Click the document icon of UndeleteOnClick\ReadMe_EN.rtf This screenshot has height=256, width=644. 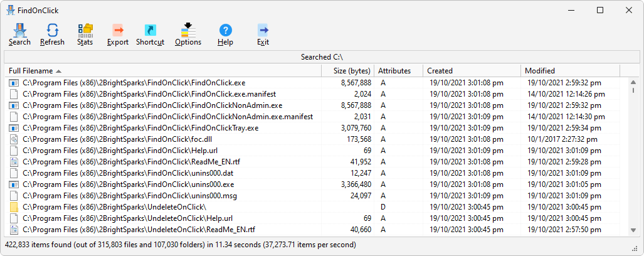[14, 229]
